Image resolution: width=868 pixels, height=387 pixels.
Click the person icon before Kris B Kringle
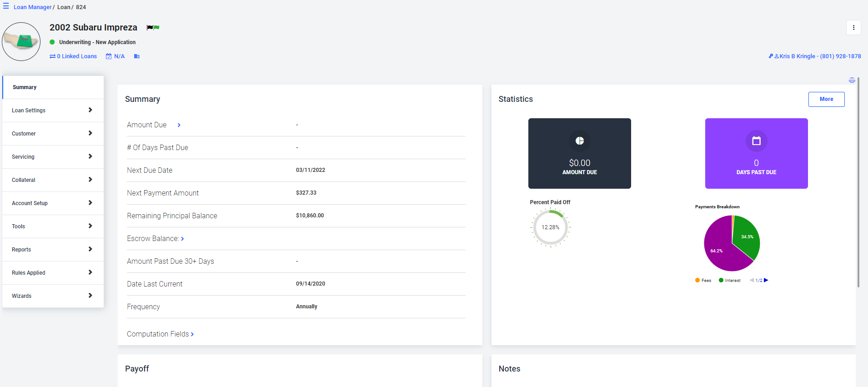click(777, 56)
